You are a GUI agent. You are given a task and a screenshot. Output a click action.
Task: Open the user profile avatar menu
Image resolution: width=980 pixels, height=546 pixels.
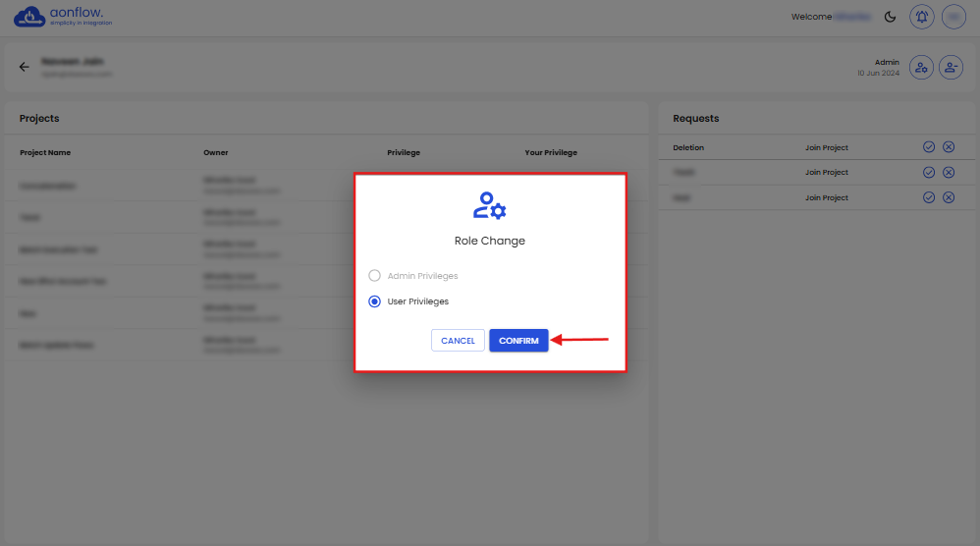tap(953, 17)
